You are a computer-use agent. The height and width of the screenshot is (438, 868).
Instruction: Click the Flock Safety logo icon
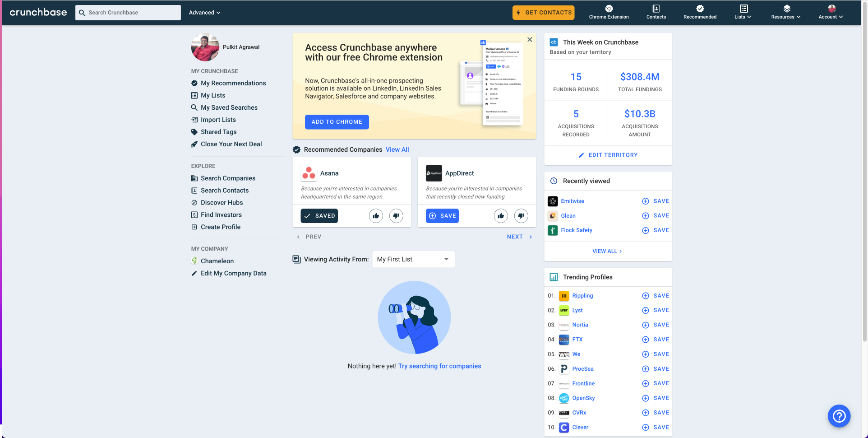[553, 230]
